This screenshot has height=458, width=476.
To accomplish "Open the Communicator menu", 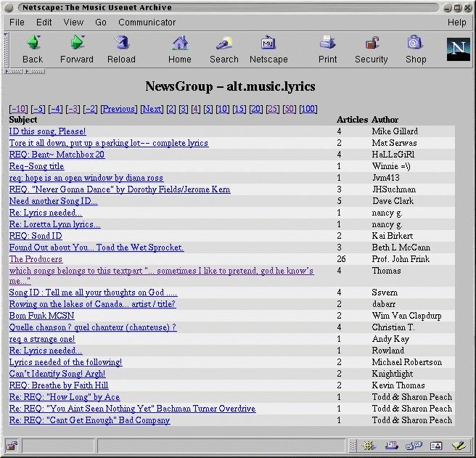I will [147, 23].
